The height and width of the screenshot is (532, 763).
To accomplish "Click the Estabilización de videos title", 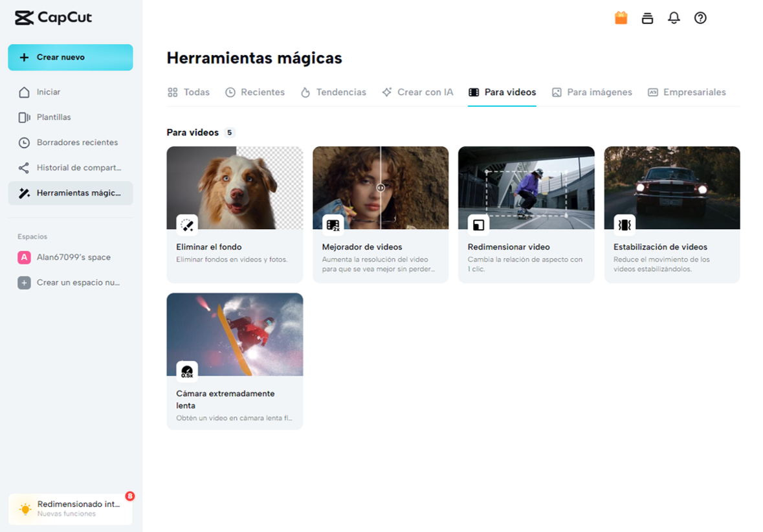I will tap(660, 247).
